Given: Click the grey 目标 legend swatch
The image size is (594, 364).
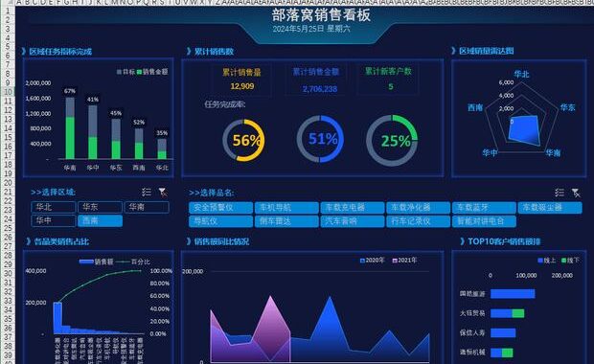Looking at the screenshot, I should pos(119,72).
